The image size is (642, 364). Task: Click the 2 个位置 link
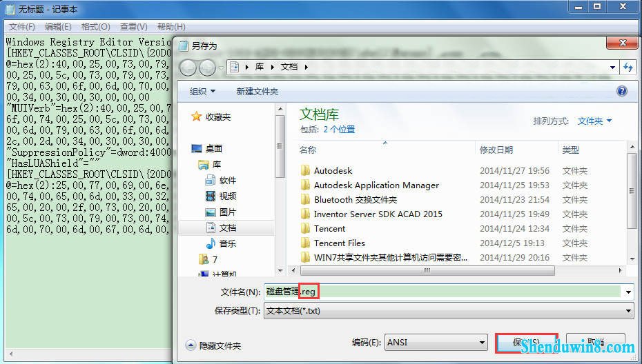(339, 129)
